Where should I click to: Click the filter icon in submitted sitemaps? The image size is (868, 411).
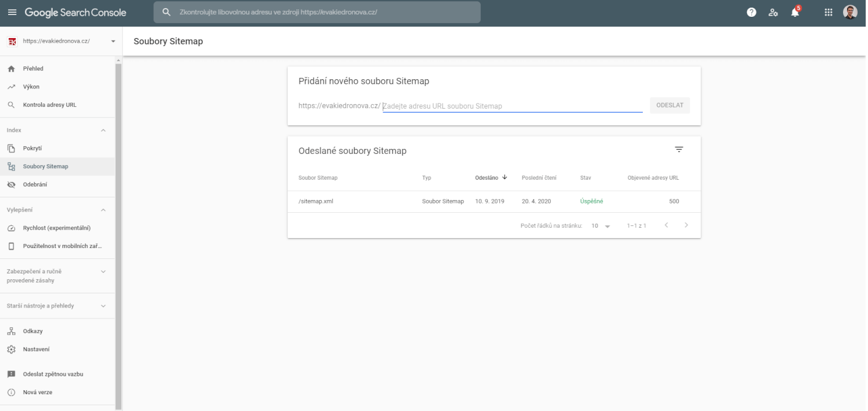click(679, 150)
